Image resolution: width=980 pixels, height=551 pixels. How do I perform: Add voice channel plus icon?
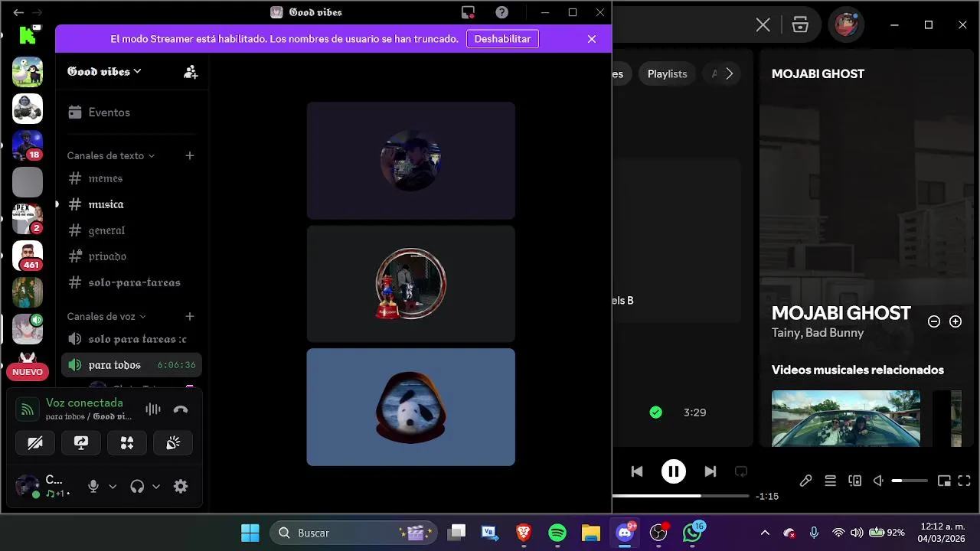click(x=190, y=316)
